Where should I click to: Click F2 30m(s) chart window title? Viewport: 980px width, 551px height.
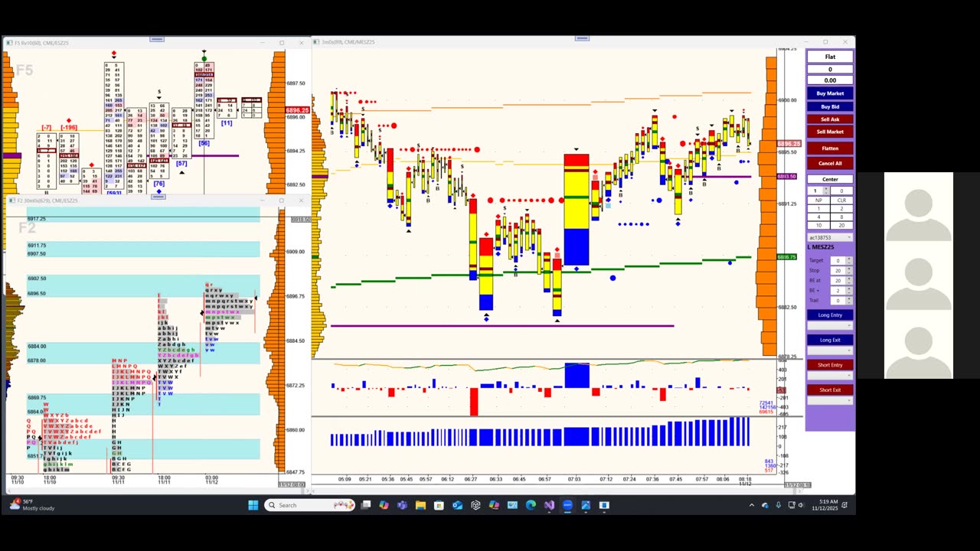coord(47,201)
